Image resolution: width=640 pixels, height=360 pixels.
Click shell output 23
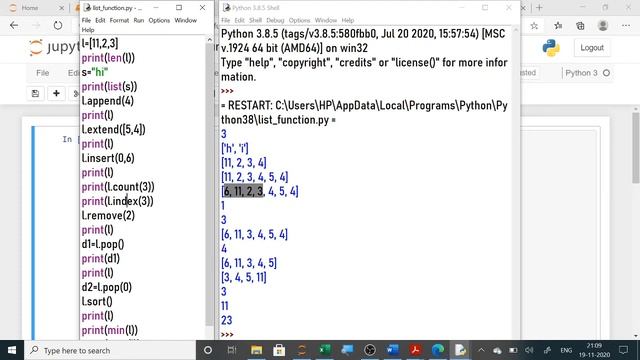pos(227,320)
